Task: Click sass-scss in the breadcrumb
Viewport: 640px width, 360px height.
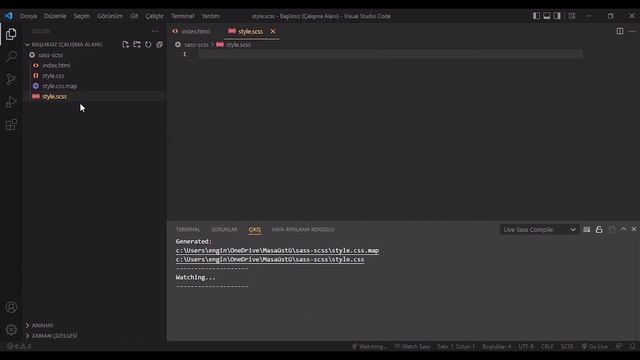Action: (x=196, y=45)
